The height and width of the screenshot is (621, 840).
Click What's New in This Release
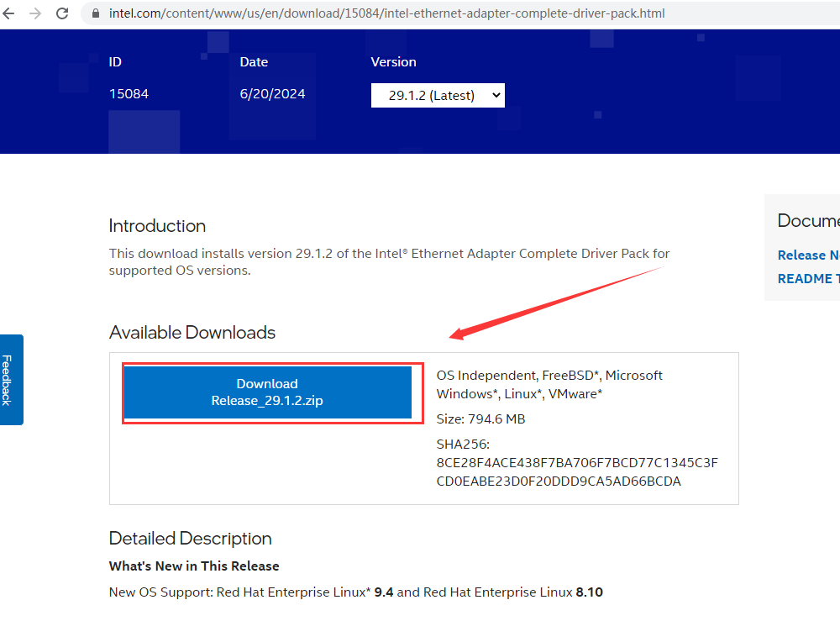(194, 566)
